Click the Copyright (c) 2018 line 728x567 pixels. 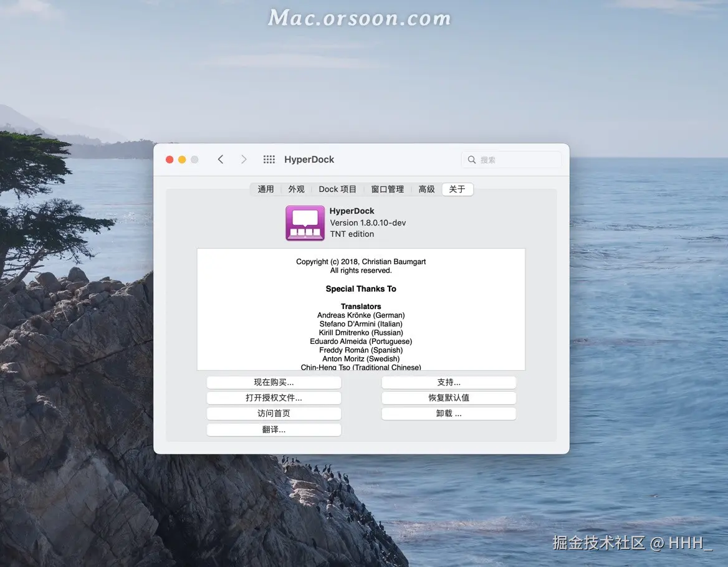[x=361, y=262]
